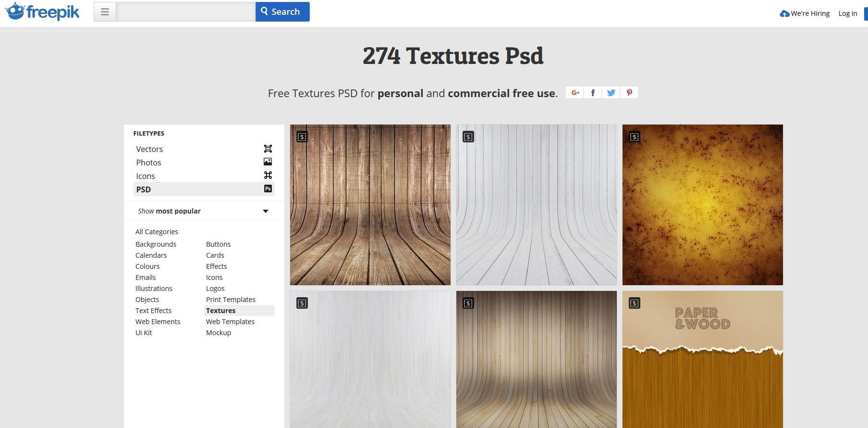Open the Calendars category
This screenshot has height=428, width=868.
pos(151,255)
